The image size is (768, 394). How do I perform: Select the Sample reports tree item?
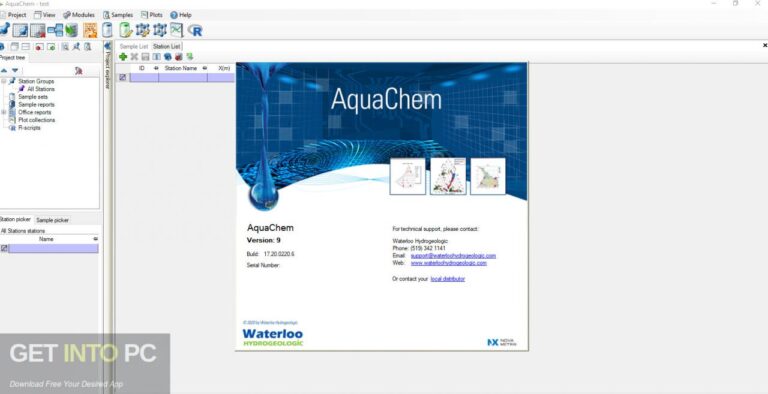37,104
